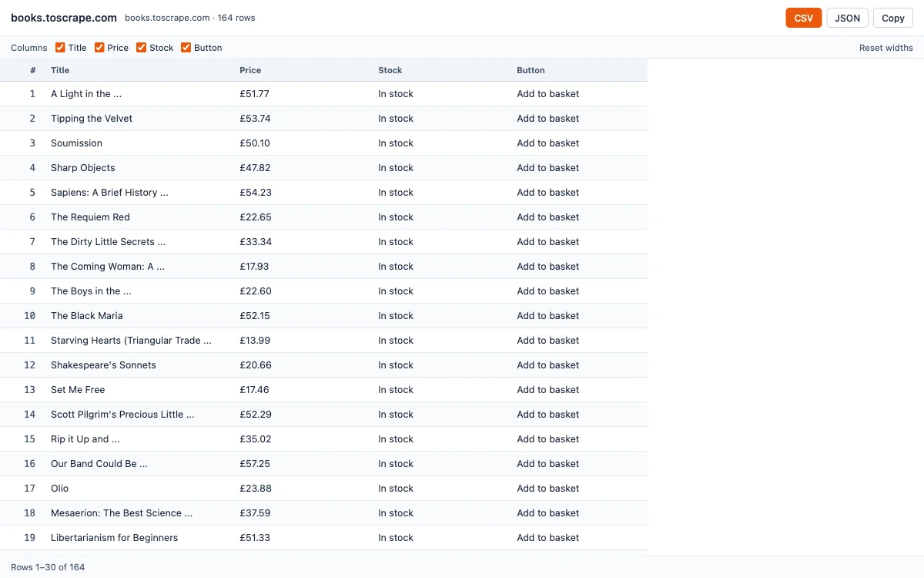The image size is (924, 578).
Task: Select the JSON export format
Action: pos(848,18)
